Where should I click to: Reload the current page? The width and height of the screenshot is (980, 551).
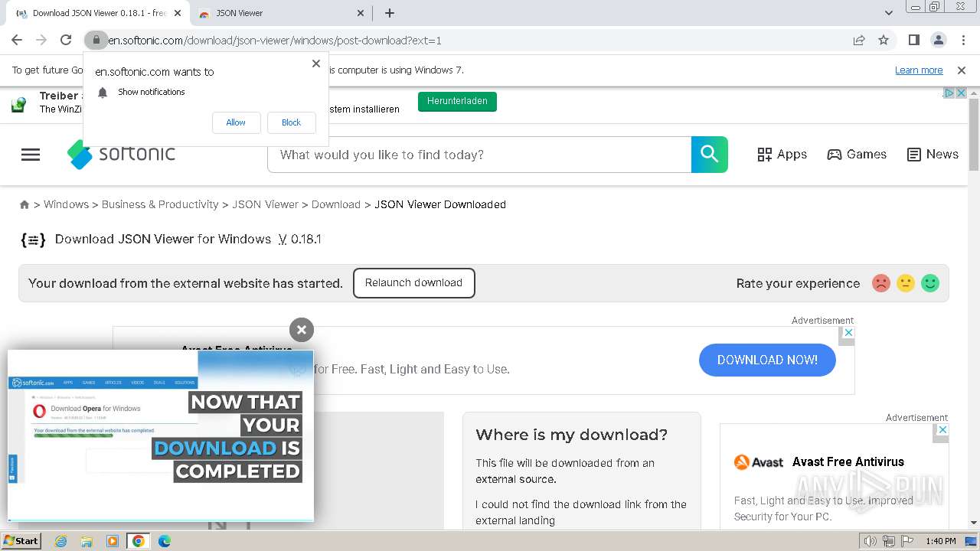pos(66,40)
